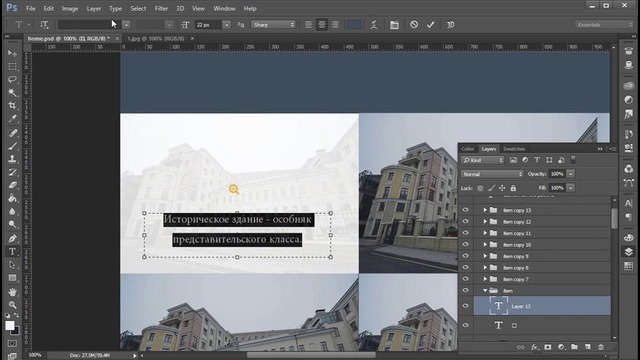
Task: Switch to the Swatches panel tab
Action: (514, 149)
